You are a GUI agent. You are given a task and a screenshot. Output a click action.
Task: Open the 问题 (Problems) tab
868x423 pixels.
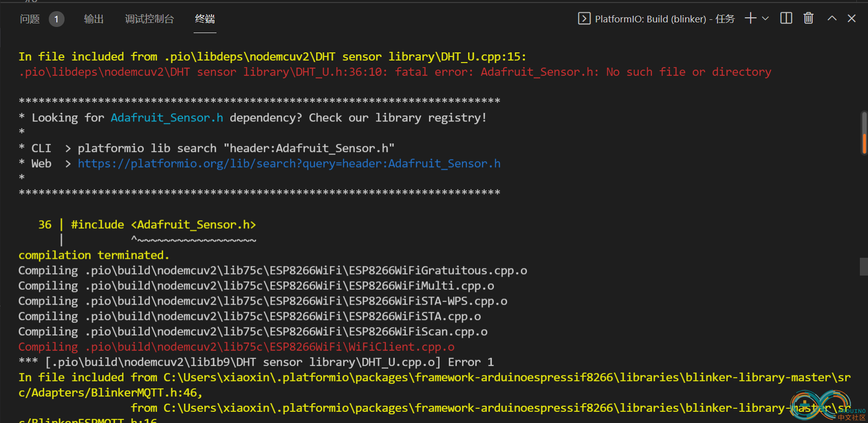coord(30,19)
